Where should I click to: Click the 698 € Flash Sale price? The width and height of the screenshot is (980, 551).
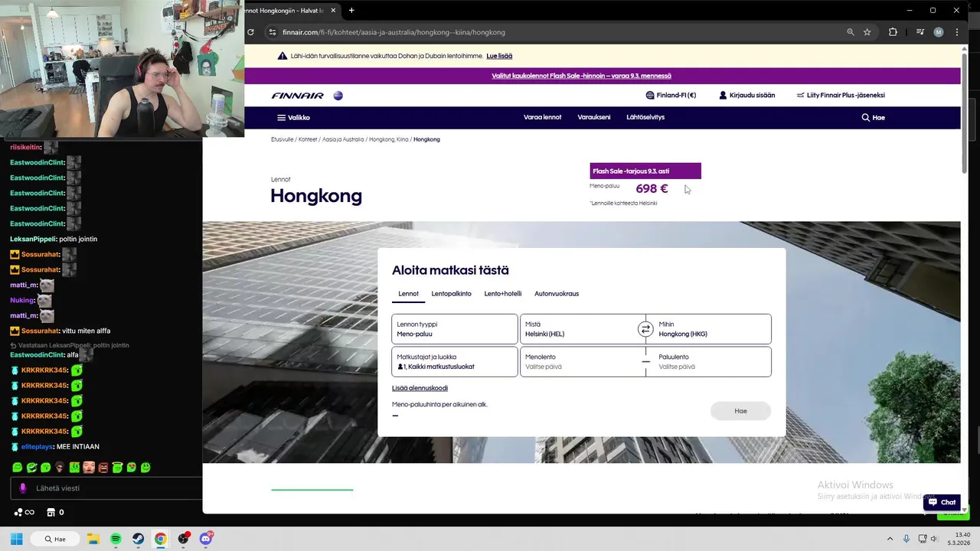(652, 189)
